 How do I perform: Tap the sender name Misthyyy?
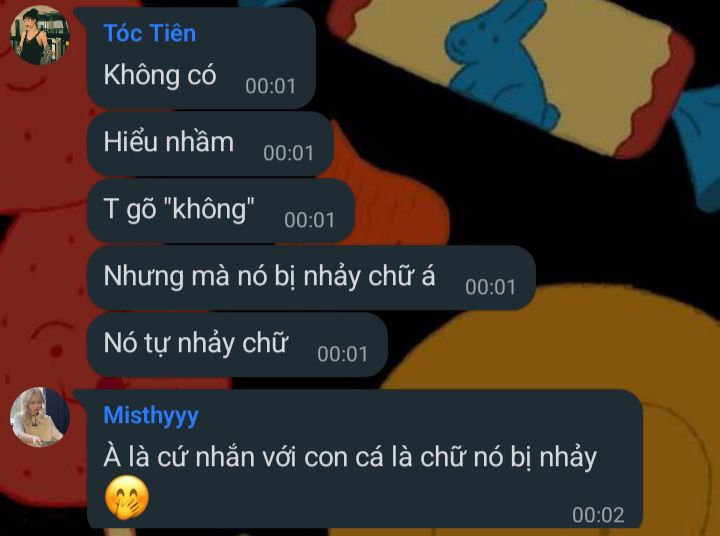pyautogui.click(x=151, y=416)
